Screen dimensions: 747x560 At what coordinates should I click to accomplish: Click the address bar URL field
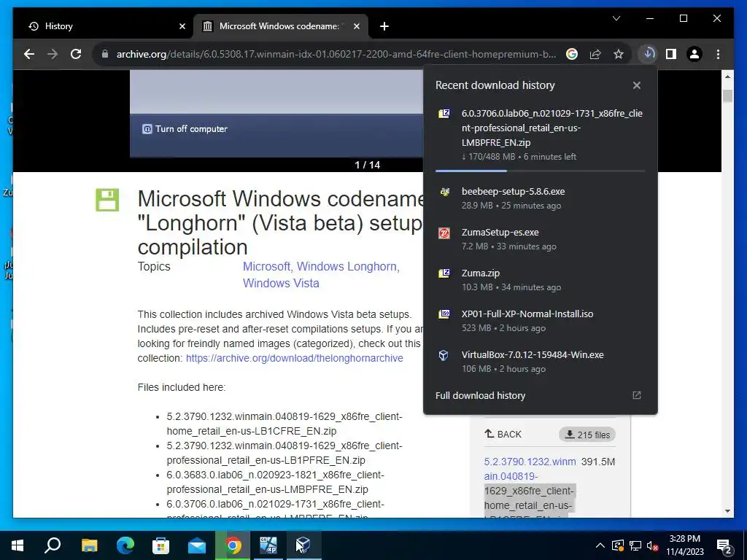[x=336, y=54]
